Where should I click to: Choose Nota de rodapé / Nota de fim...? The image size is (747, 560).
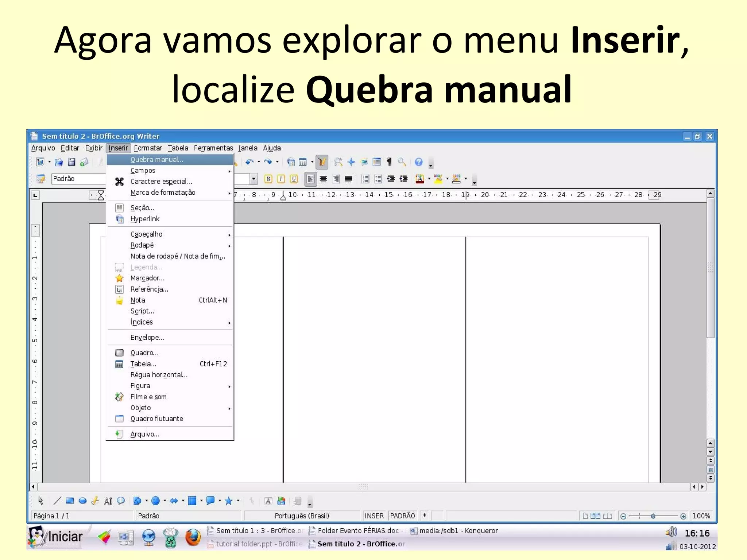click(x=170, y=256)
